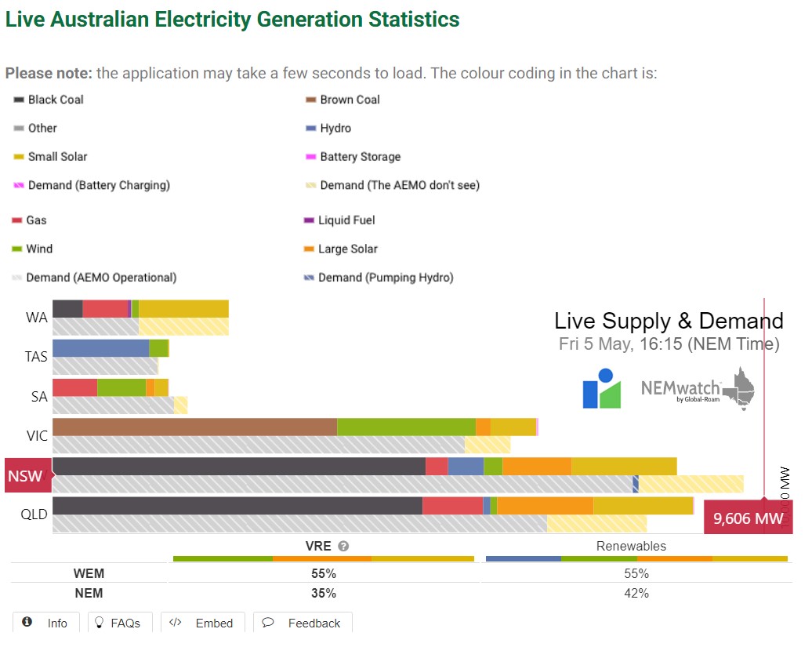The image size is (812, 647).
Task: Click the brown coal segment in VIC bar
Action: [194, 427]
